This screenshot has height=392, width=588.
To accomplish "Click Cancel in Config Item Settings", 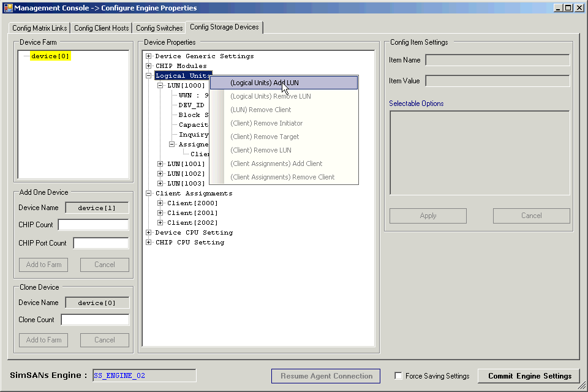I will pos(532,216).
